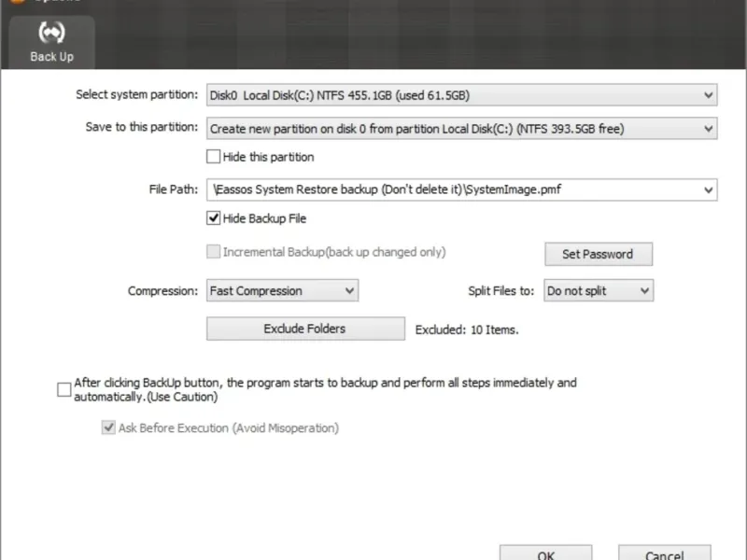Click the 'File Path:' label
This screenshot has width=747, height=560.
[x=174, y=189]
